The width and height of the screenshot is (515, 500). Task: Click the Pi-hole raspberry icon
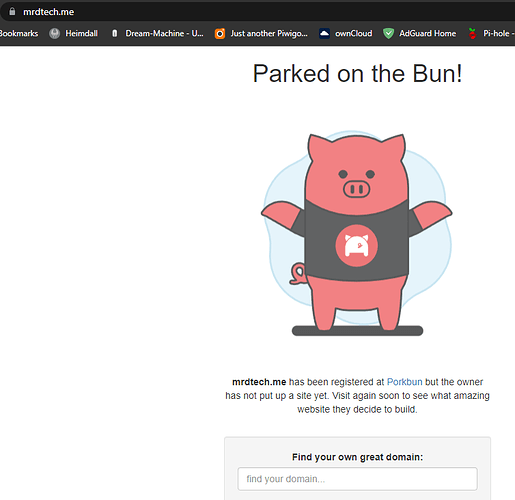tap(472, 33)
